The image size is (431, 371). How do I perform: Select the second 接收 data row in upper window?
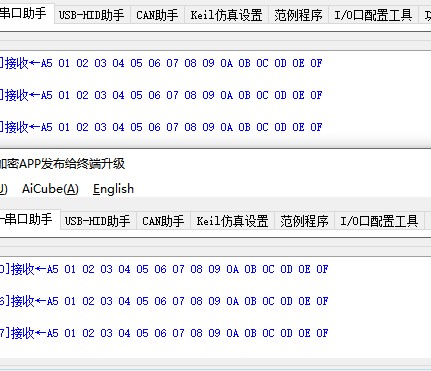pyautogui.click(x=161, y=95)
